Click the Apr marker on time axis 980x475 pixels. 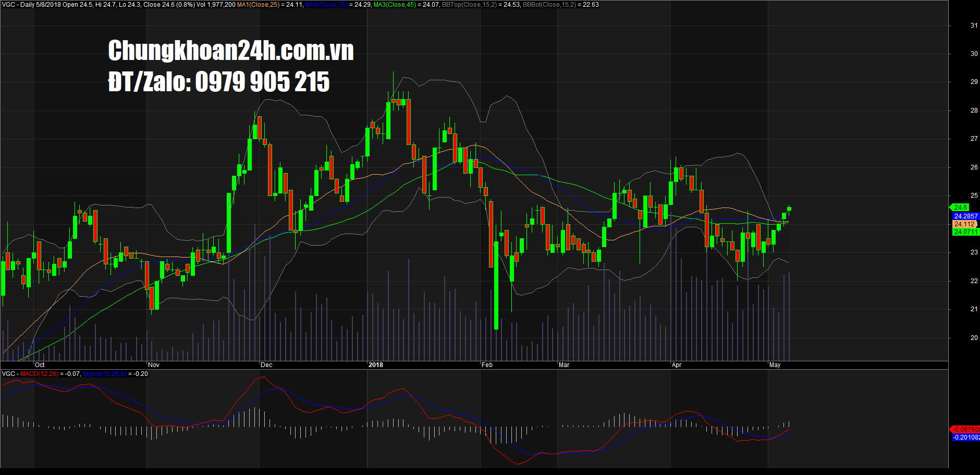[x=677, y=365]
